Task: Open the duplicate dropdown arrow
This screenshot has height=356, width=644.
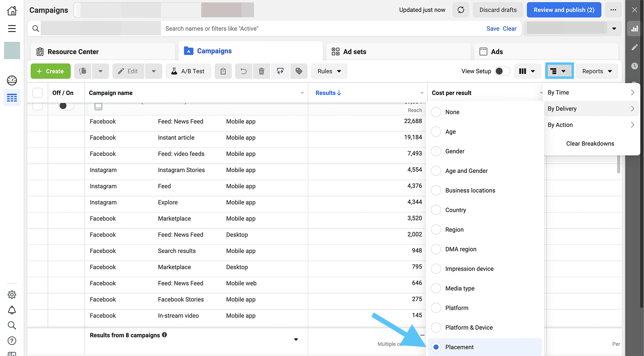Action: (x=101, y=71)
